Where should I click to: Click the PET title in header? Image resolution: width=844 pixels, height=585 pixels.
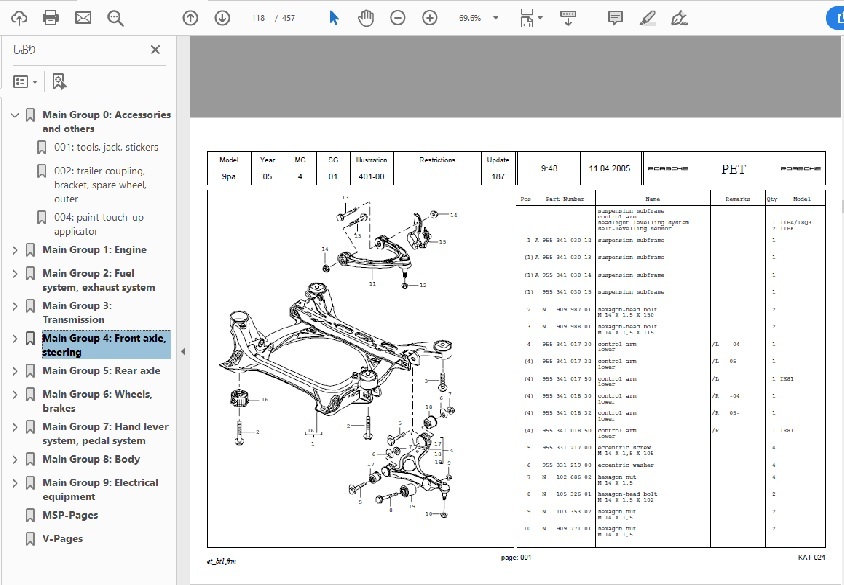click(733, 169)
